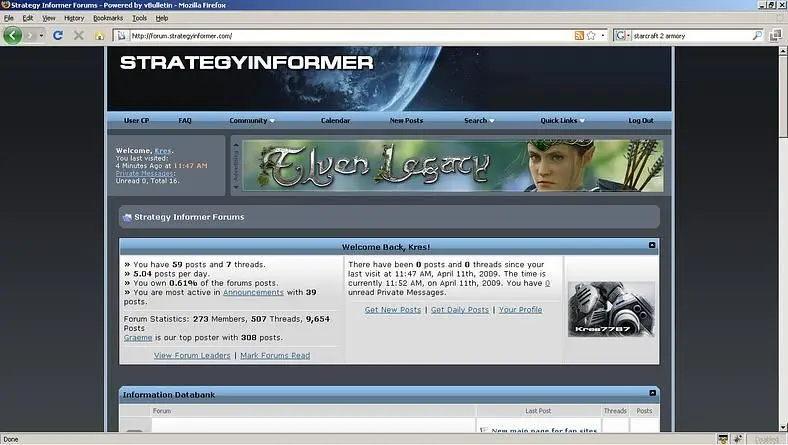Screen dimensions: 788x445
Task: Open the Help menu
Action: 161,18
